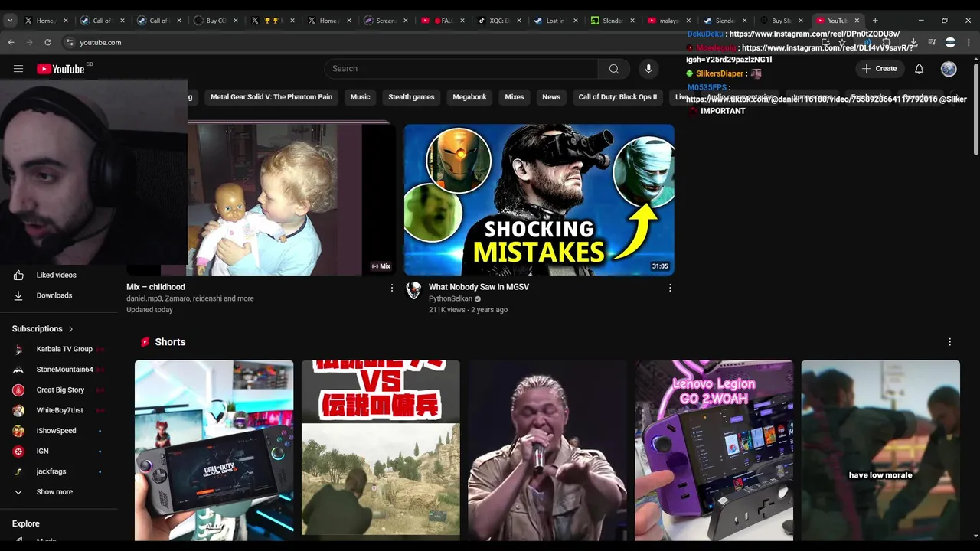Switch to the Lost in browser tab
Viewport: 980px width, 551px height.
(x=554, y=21)
